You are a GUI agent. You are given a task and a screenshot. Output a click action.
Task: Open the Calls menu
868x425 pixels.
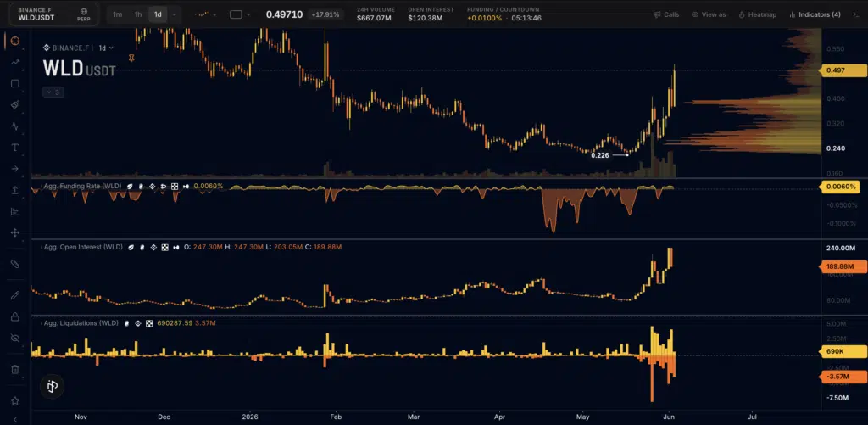point(666,14)
